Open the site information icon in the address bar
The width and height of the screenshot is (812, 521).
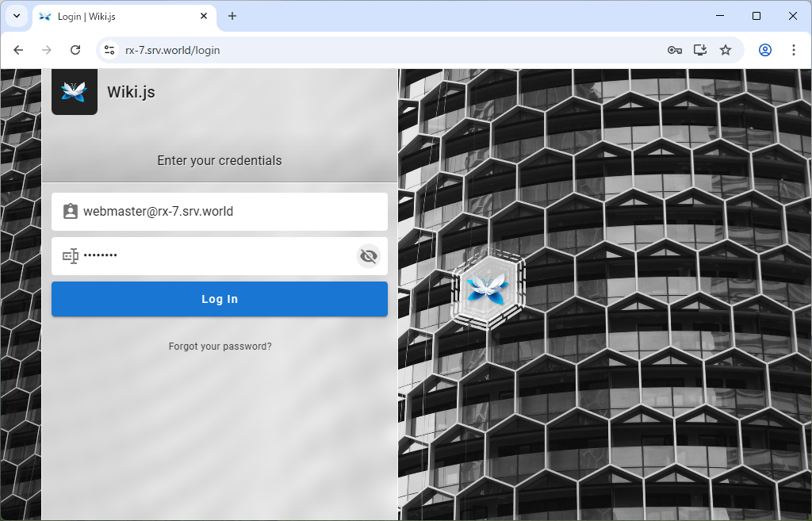[109, 49]
